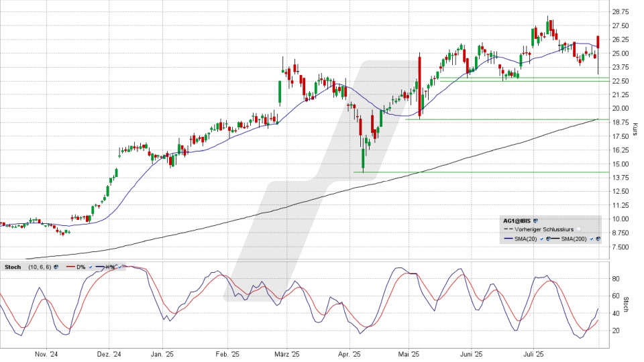The height and width of the screenshot is (362, 644).
Task: Open the Stoch indicator settings icon
Action: 56,267
